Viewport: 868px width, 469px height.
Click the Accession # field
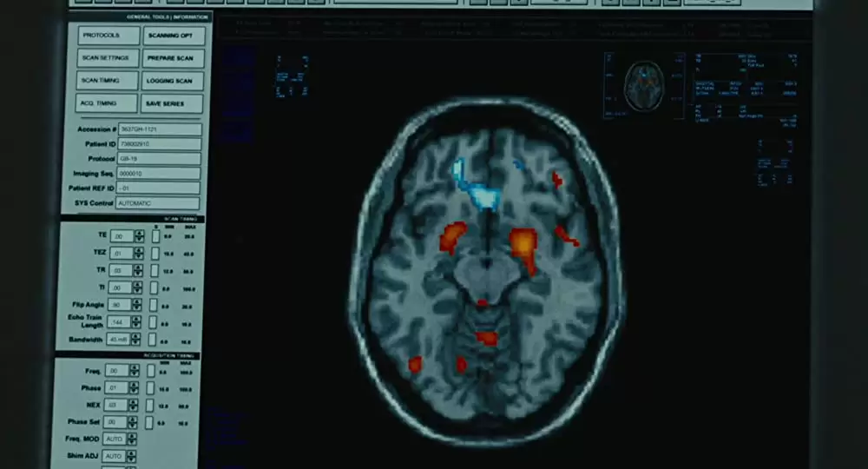pos(159,129)
